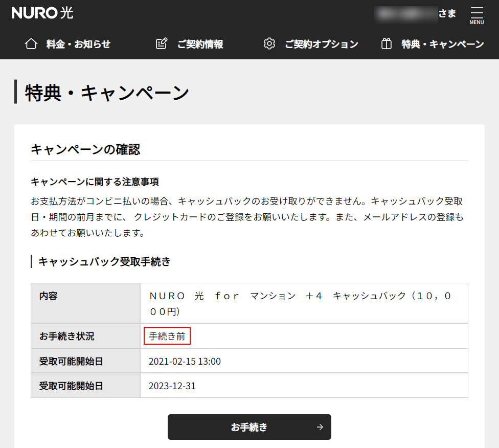Click the 特典・キャンペーン page heading
This screenshot has width=499, height=448.
coord(107,93)
